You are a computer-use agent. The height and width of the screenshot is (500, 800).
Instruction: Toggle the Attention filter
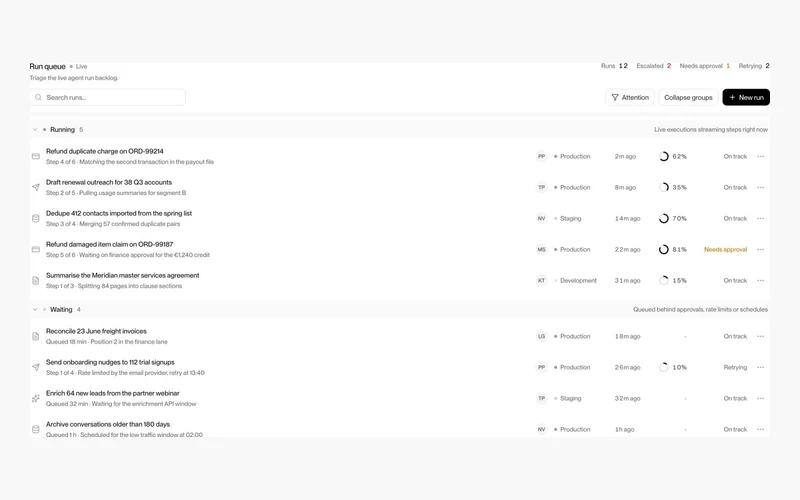630,97
